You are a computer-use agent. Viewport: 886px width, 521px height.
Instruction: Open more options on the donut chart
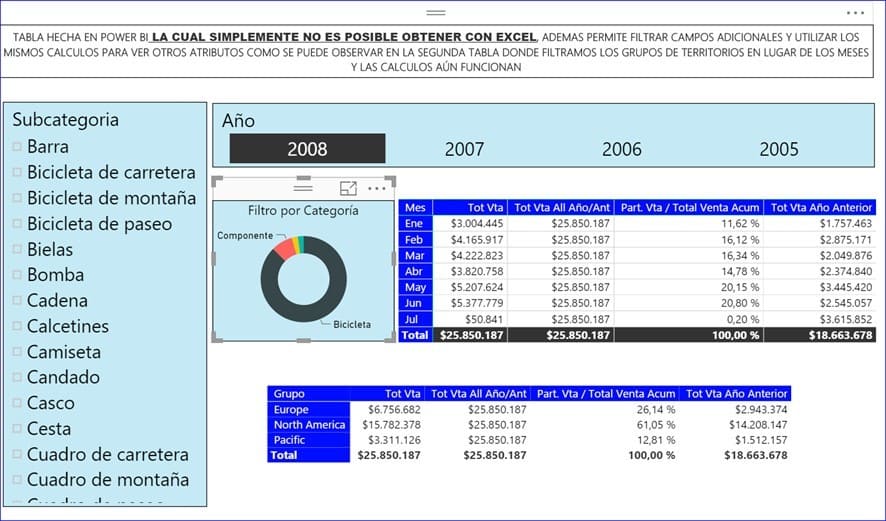(376, 188)
